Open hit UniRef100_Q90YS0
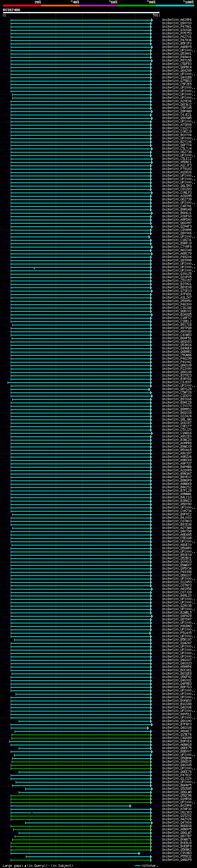This screenshot has height=868, width=197. click(177, 24)
